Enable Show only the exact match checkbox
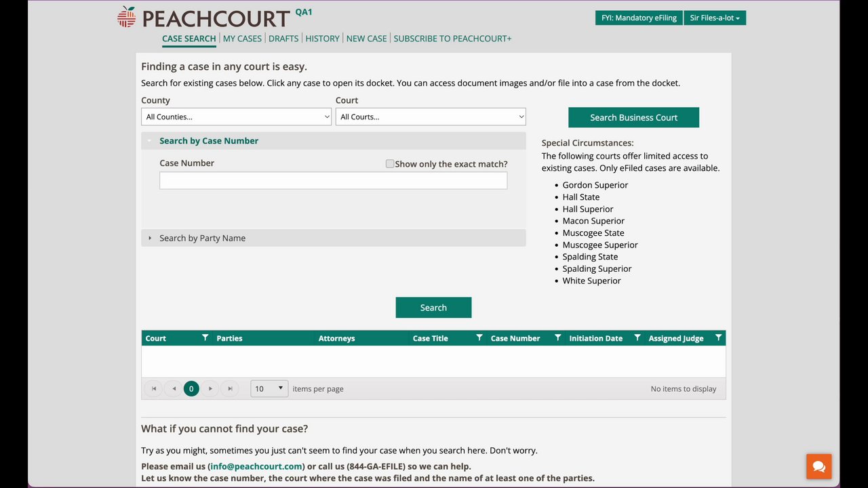Image resolution: width=868 pixels, height=488 pixels. pos(390,163)
